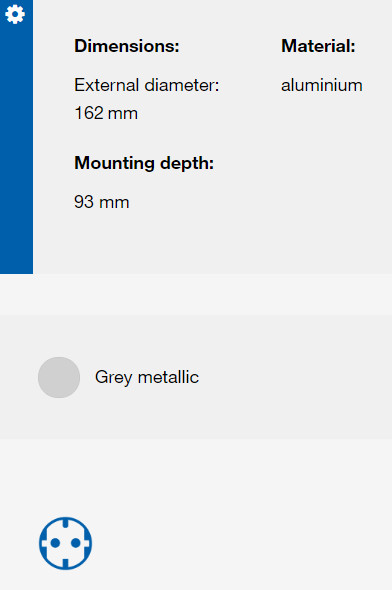The width and height of the screenshot is (392, 590).
Task: Click the right pin of the socket icon
Action: [x=76, y=543]
